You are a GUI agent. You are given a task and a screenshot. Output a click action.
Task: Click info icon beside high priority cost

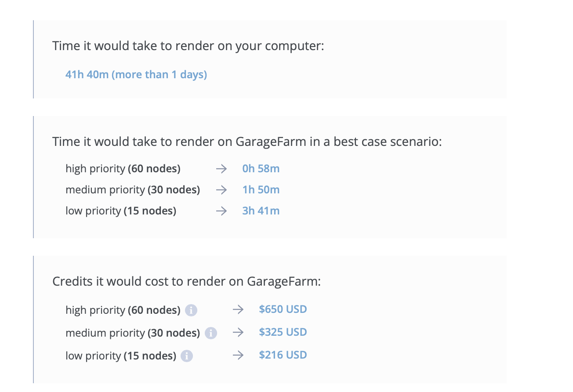coord(191,310)
